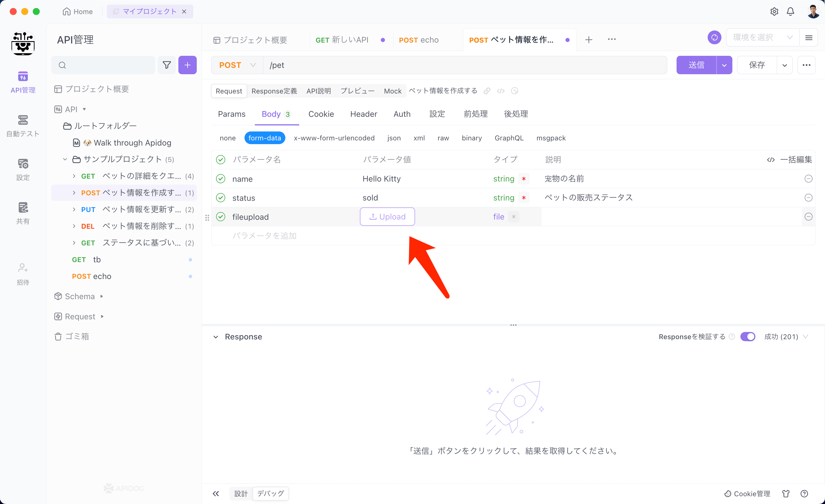Click the API search field

(x=103, y=65)
